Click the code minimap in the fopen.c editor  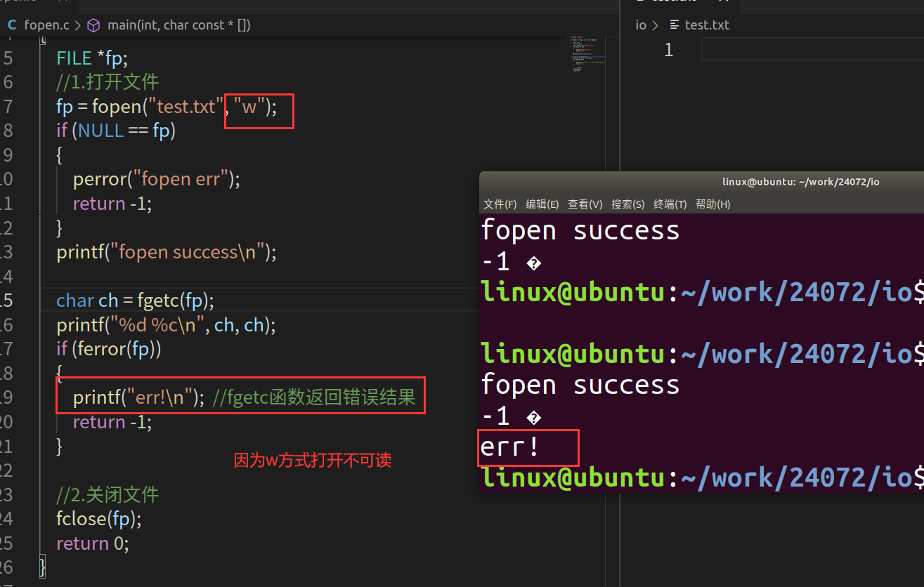point(587,55)
